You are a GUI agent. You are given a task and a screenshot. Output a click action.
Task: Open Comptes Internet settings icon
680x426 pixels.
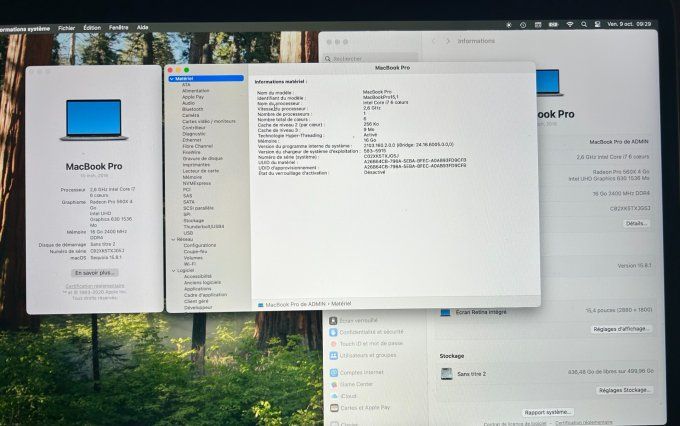point(333,373)
